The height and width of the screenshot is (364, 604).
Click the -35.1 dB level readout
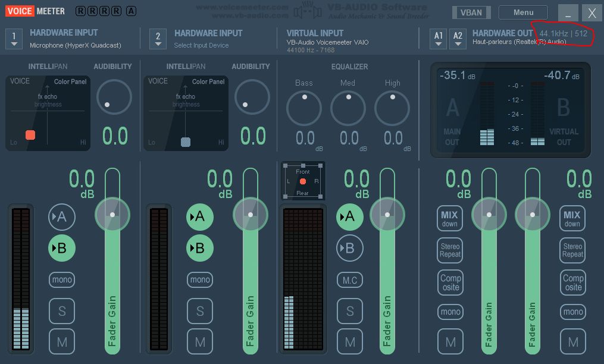(457, 75)
